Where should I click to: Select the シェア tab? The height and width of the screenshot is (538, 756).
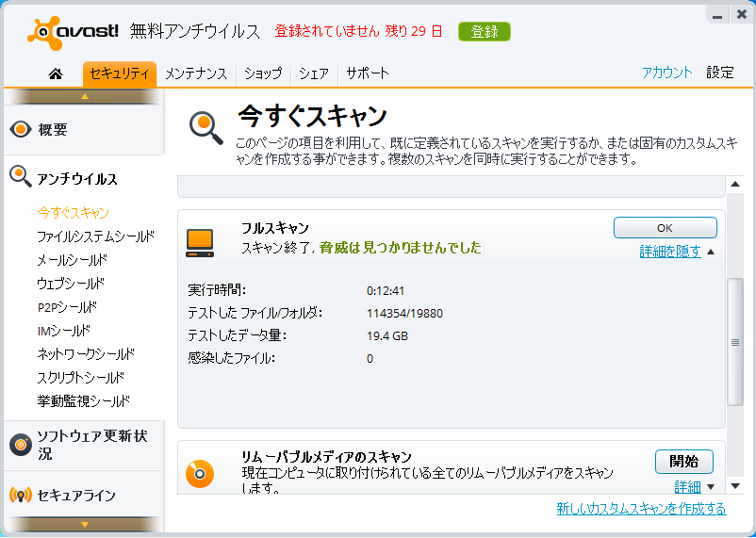point(314,74)
